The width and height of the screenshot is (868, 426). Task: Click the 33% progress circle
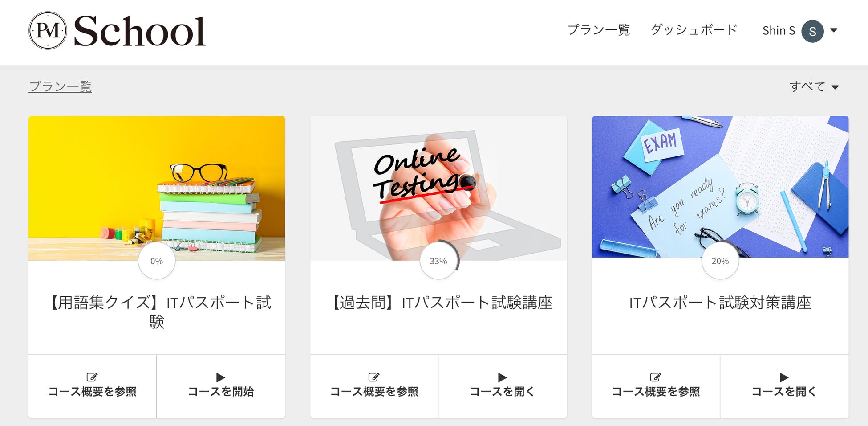(x=439, y=261)
